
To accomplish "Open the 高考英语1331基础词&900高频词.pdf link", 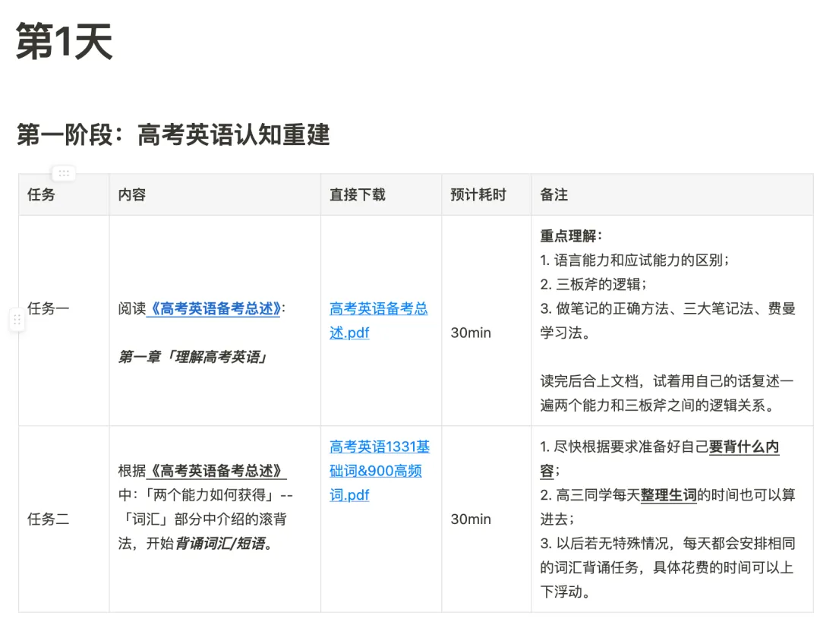I will [x=380, y=470].
